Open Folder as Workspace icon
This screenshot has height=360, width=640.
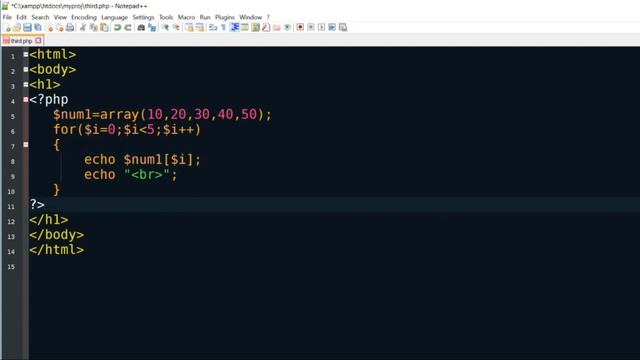point(277,27)
